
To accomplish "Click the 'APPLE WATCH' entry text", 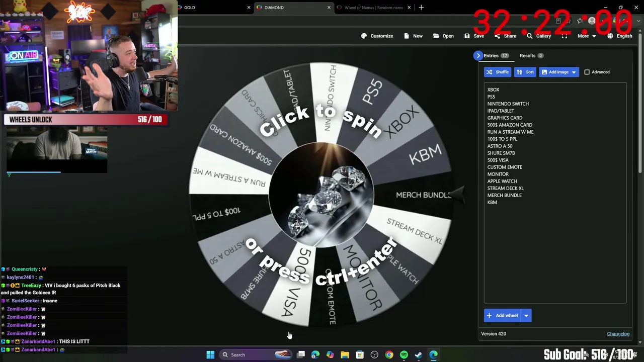I will click(x=502, y=181).
